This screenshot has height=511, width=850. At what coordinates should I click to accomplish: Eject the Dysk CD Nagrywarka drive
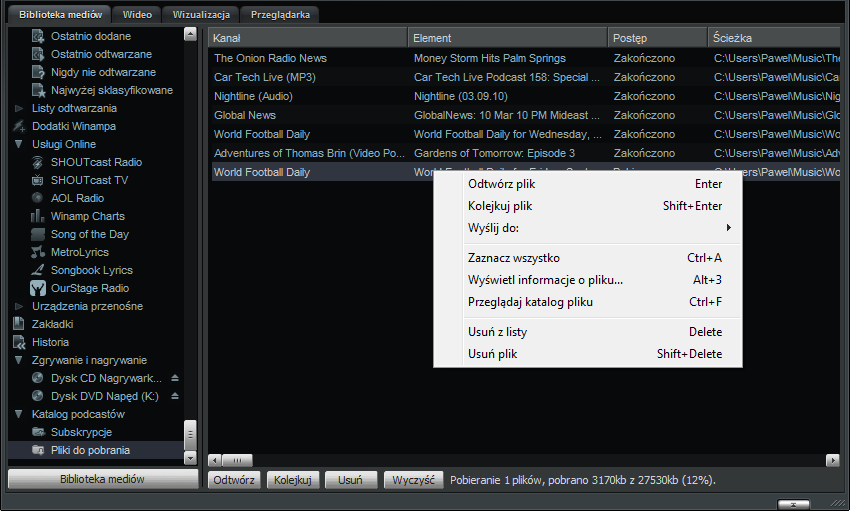click(175, 378)
